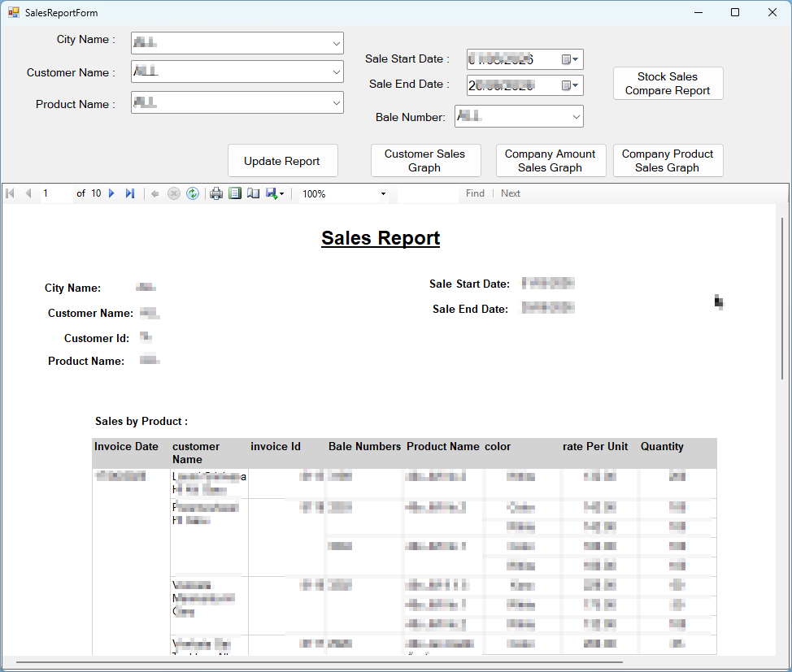The height and width of the screenshot is (672, 792).
Task: Go to previous report page
Action: (x=28, y=193)
